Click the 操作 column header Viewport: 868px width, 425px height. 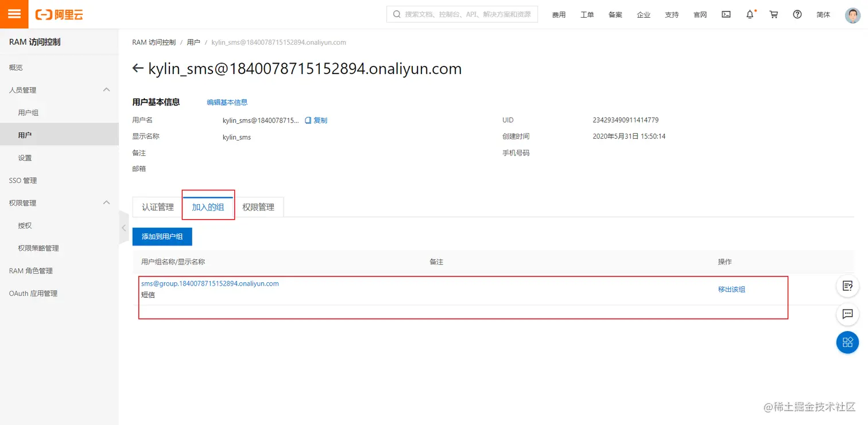click(724, 262)
